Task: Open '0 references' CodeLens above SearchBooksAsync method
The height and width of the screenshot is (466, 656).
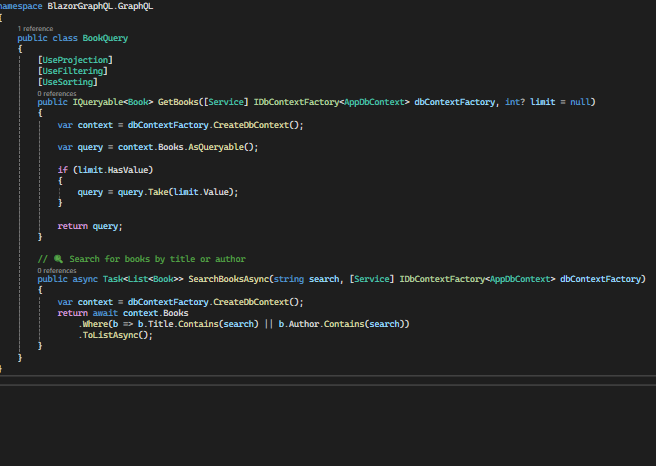Action: [57, 270]
